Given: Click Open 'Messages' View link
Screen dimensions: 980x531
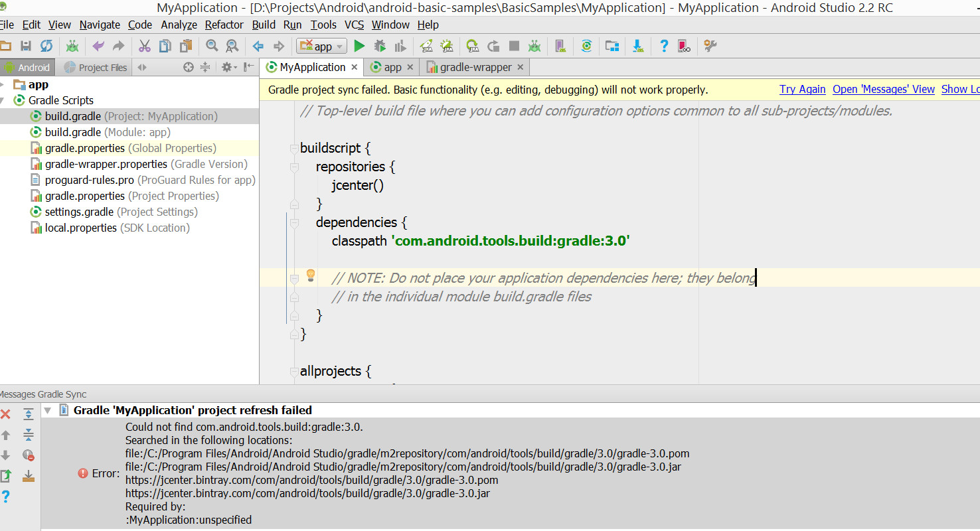Looking at the screenshot, I should 883,89.
